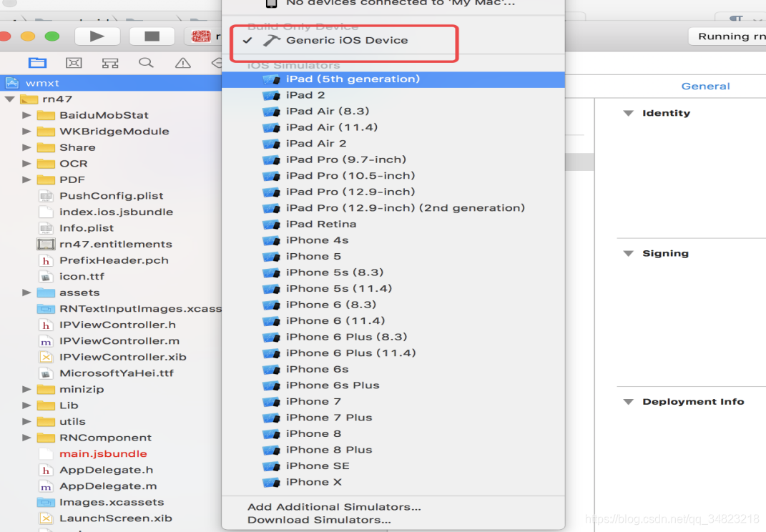Click Download Simulators...
766x532 pixels.
393,521
